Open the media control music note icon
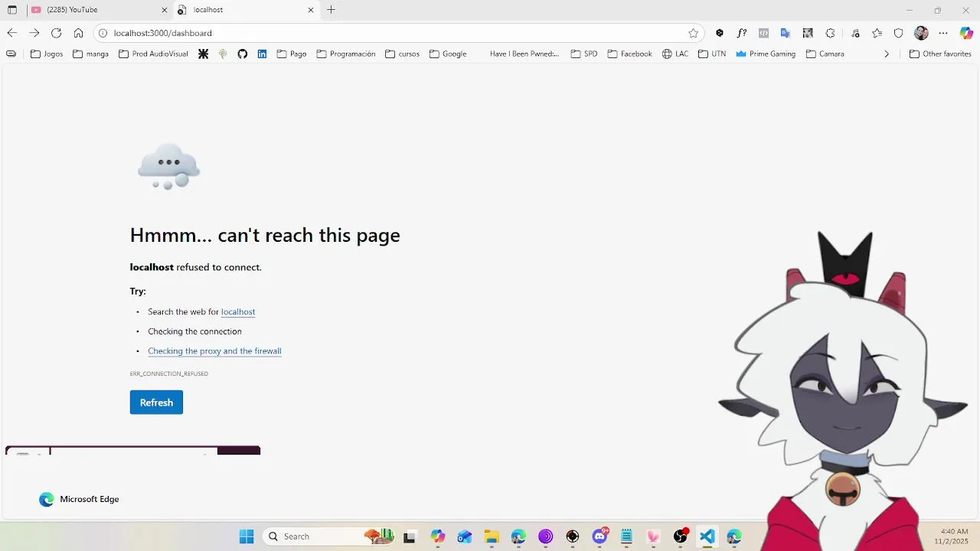The width and height of the screenshot is (980, 551). point(855,33)
